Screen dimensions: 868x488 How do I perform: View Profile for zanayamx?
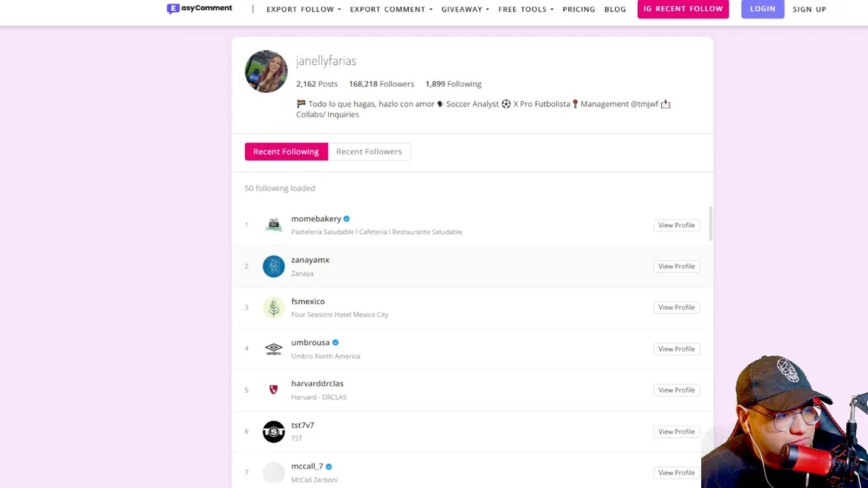click(x=676, y=266)
